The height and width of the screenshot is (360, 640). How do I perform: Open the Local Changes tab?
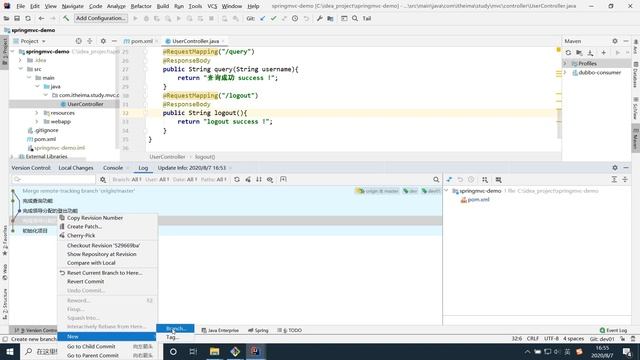76,168
